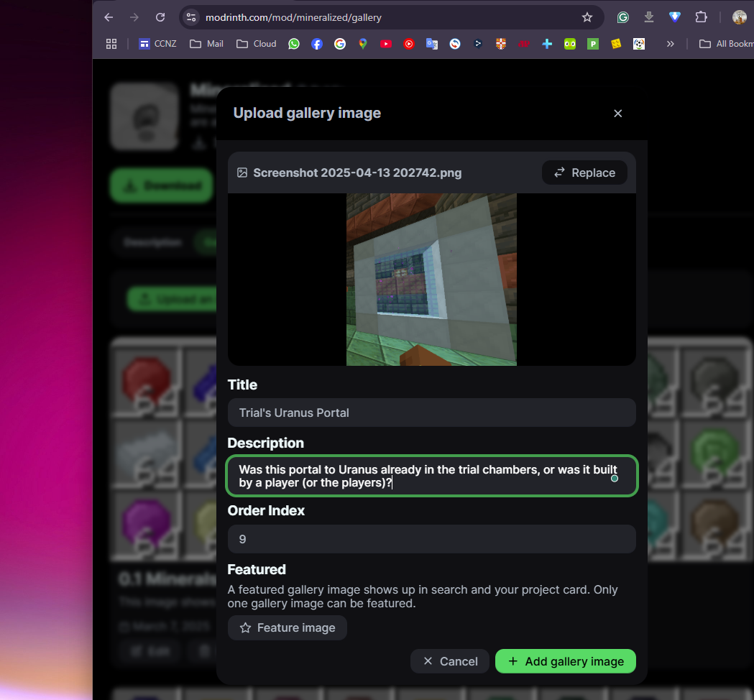Open the soccer ball bookmark icon
The width and height of the screenshot is (754, 700).
click(639, 44)
